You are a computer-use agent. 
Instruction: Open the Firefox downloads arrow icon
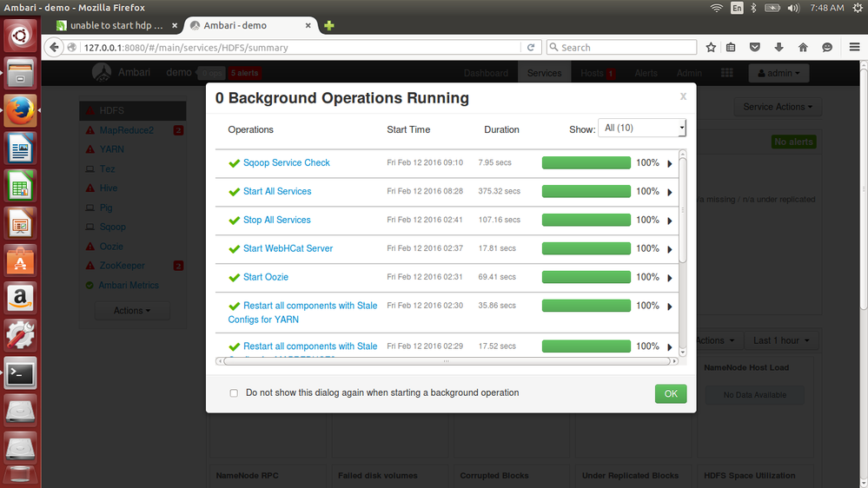(x=779, y=48)
